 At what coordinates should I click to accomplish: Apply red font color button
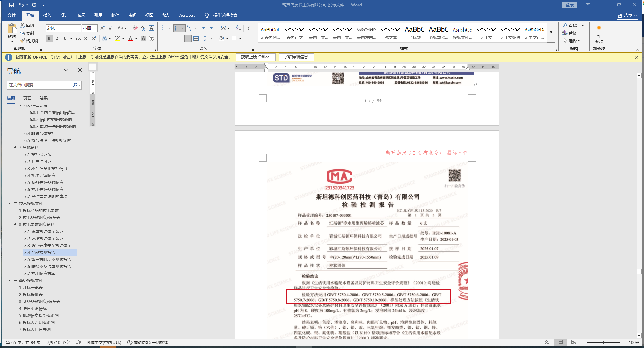point(130,38)
